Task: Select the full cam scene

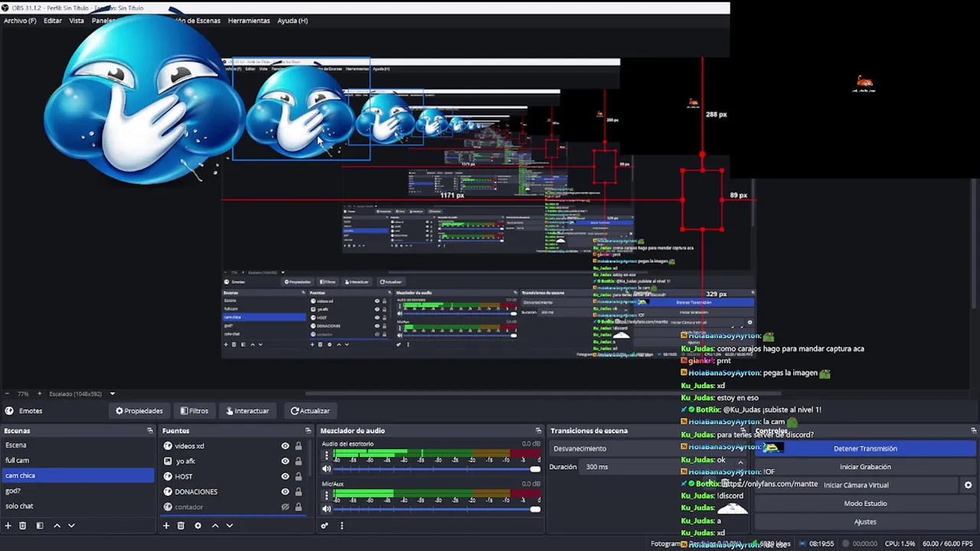Action: (x=77, y=461)
